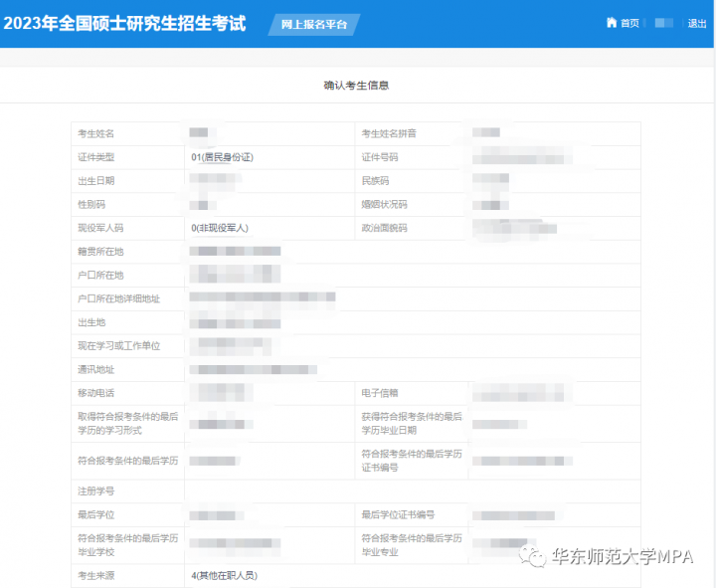The height and width of the screenshot is (588, 716).
Task: Click the 确认考生信息 heading
Action: pos(356,86)
